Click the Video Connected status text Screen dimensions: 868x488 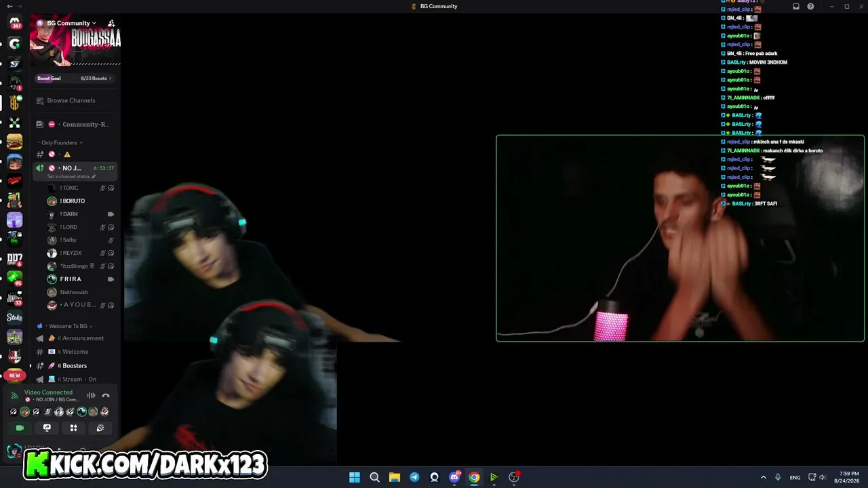tap(48, 392)
